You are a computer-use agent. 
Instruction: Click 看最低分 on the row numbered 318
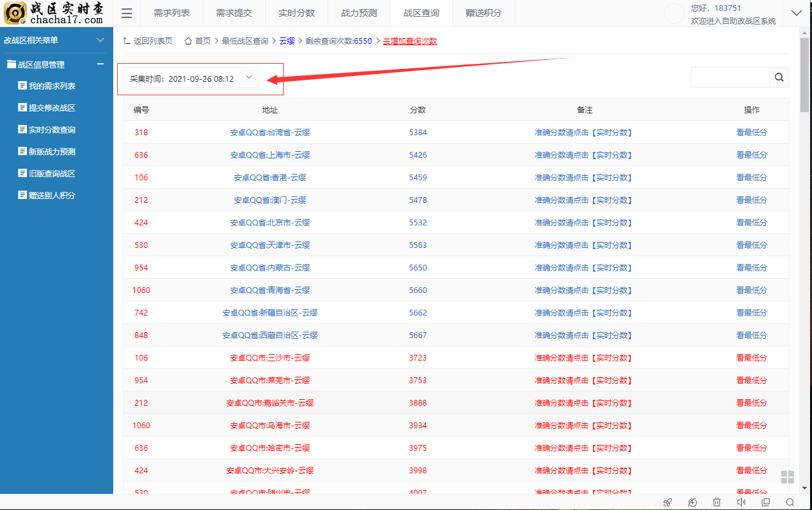point(752,132)
